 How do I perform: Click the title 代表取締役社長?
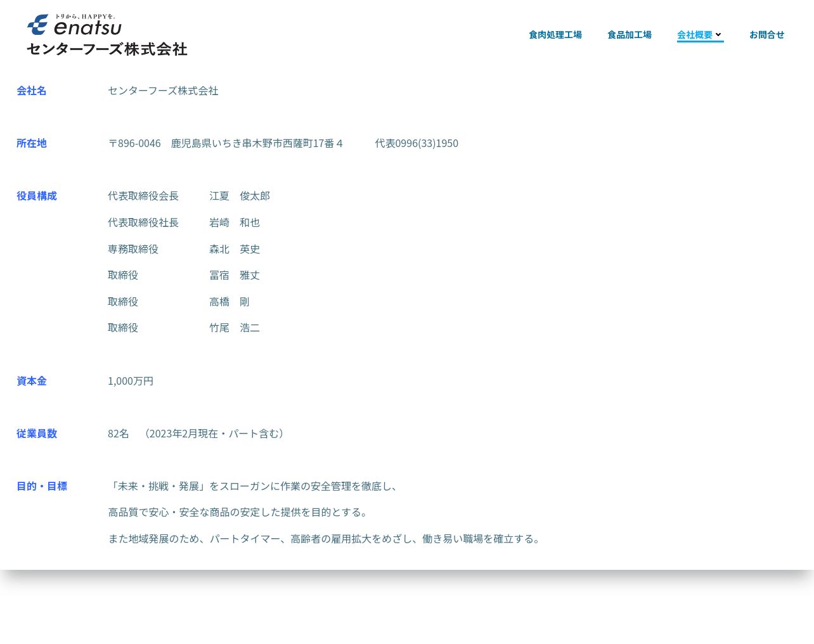(x=143, y=222)
